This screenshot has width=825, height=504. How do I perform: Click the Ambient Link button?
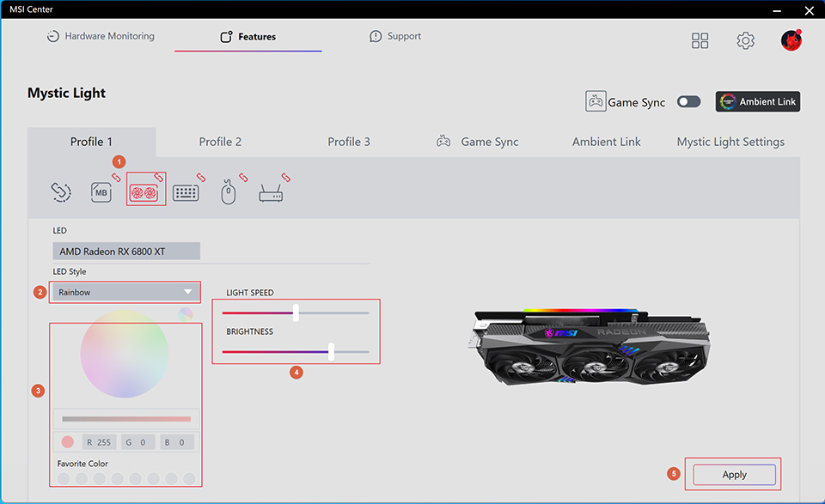point(758,101)
